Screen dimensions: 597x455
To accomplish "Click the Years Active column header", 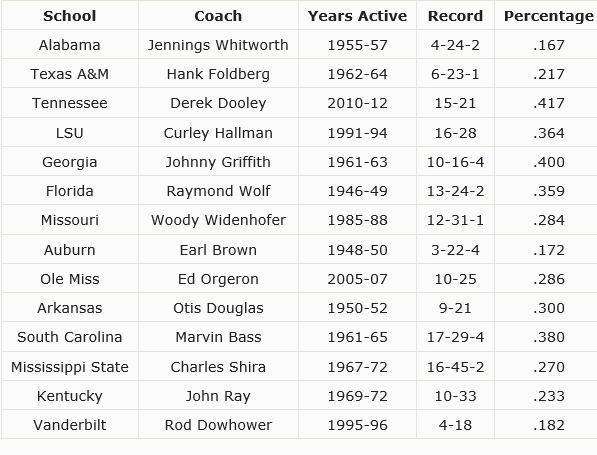I will tap(357, 16).
